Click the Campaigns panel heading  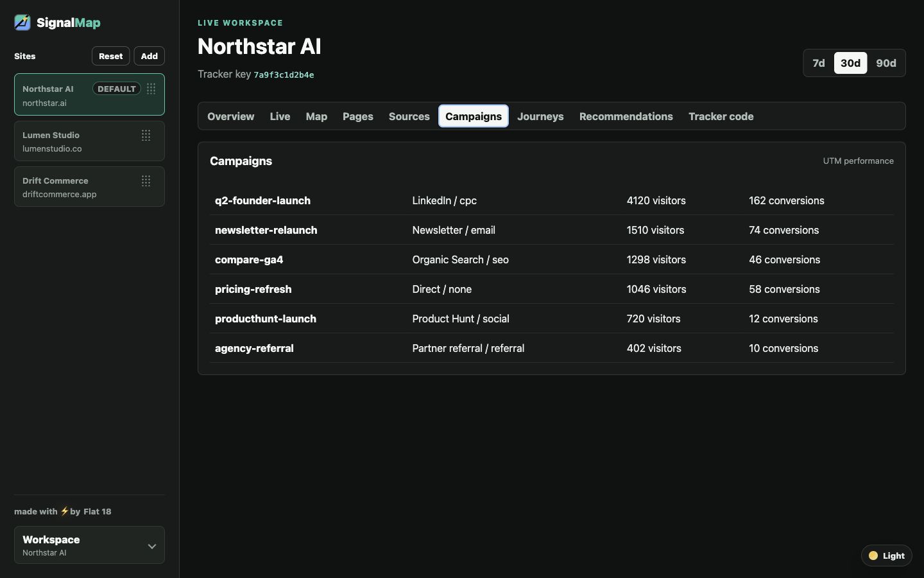(241, 161)
